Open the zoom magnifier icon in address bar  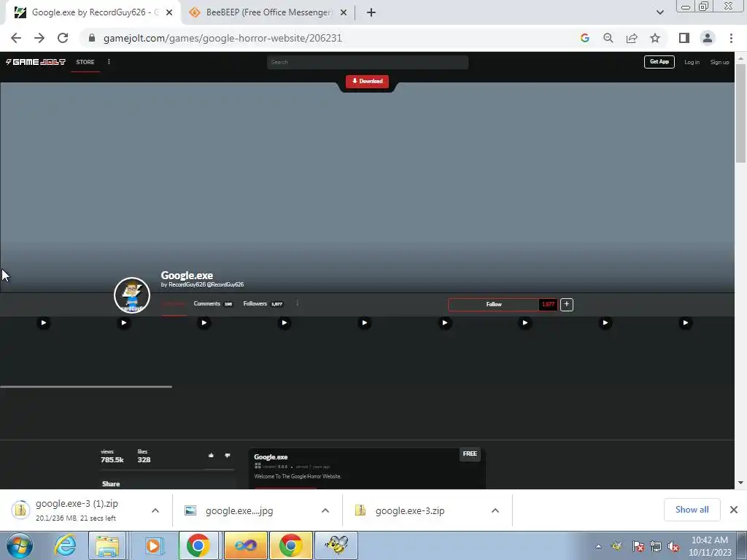pos(608,38)
